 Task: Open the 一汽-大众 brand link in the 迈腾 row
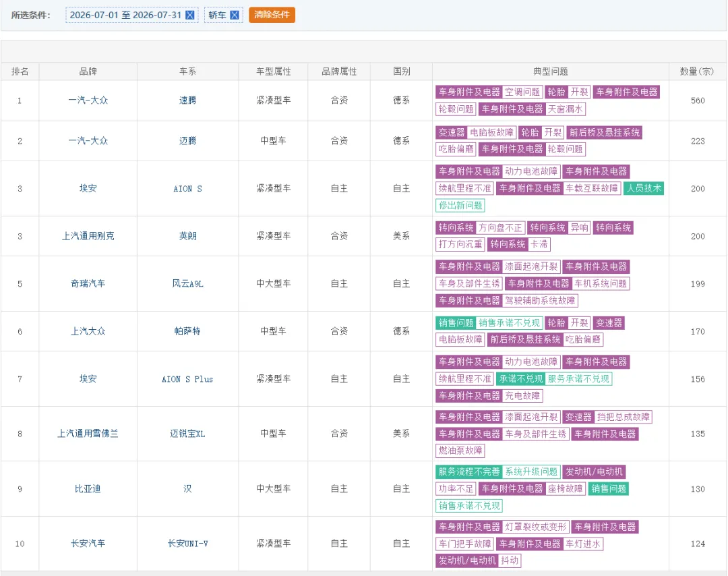pyautogui.click(x=88, y=141)
